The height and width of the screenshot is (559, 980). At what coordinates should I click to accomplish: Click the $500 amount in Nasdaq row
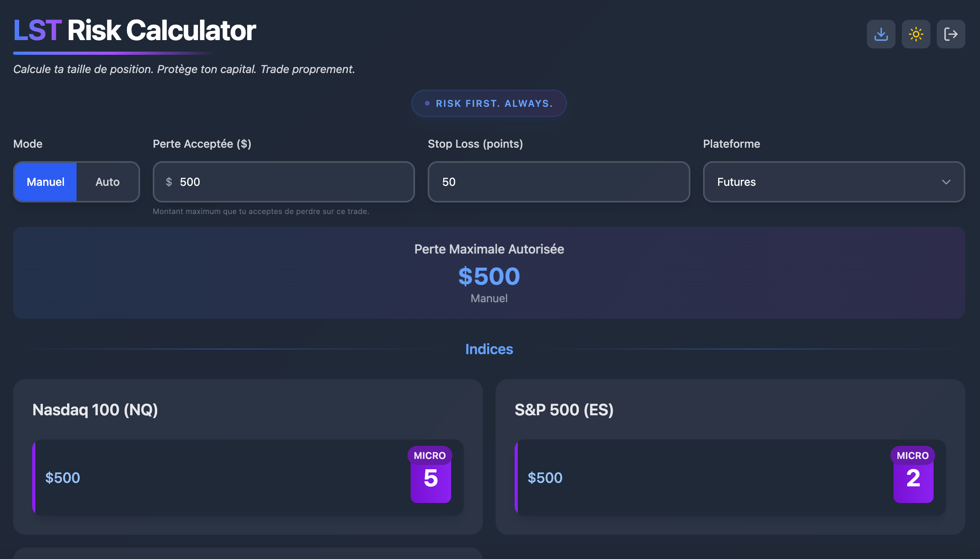(x=63, y=478)
